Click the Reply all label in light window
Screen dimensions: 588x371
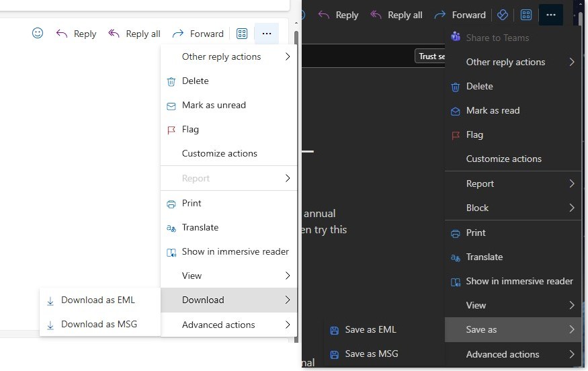tap(143, 34)
